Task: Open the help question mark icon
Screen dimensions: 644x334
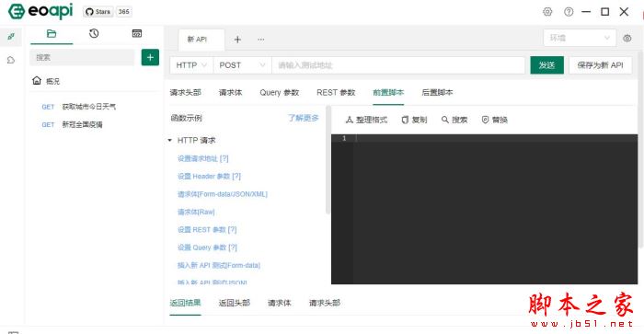Action: [x=569, y=12]
